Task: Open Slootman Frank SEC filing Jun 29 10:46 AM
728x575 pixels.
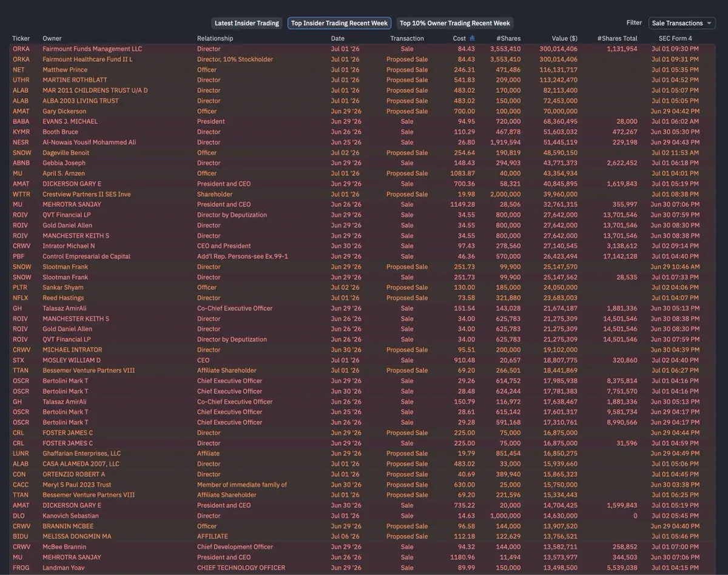Action: 675,267
